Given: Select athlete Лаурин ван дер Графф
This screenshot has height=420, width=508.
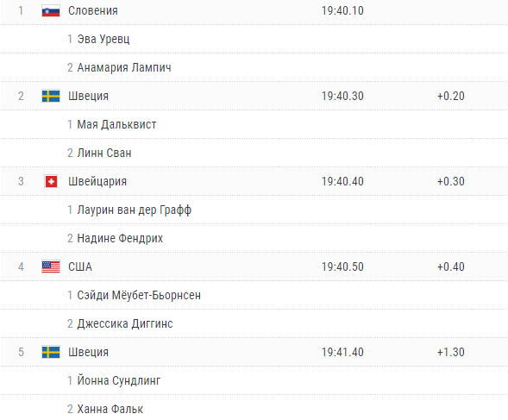Looking at the screenshot, I should pyautogui.click(x=135, y=210).
